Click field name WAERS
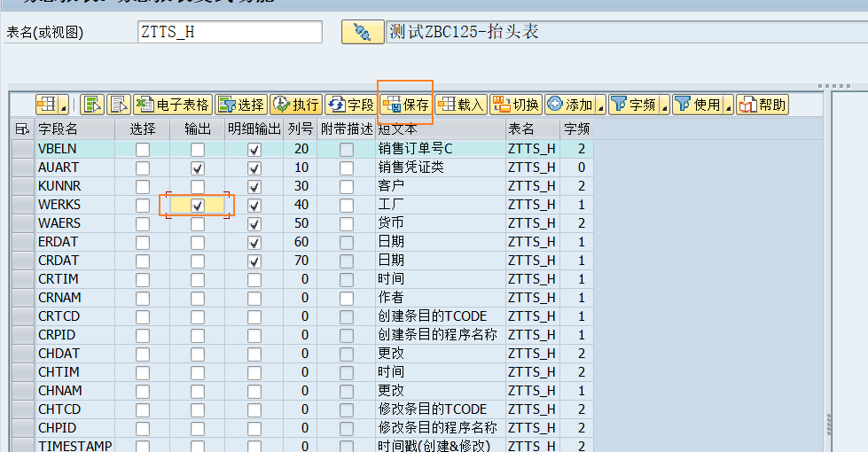The height and width of the screenshot is (452, 868). (59, 223)
